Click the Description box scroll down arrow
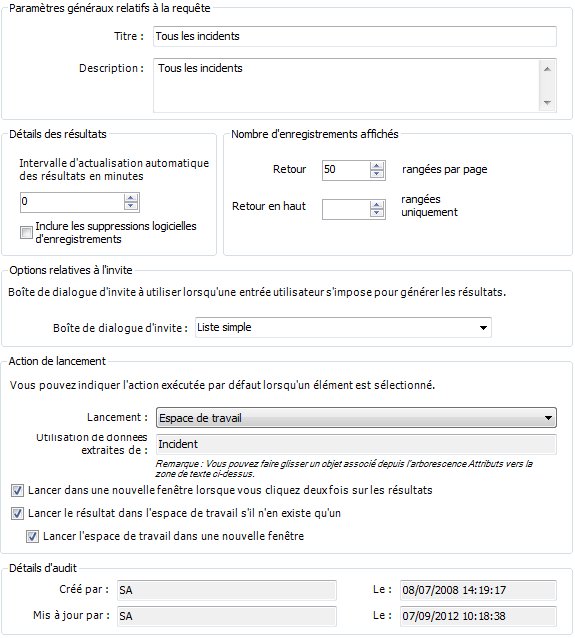The image size is (575, 638). tap(547, 102)
